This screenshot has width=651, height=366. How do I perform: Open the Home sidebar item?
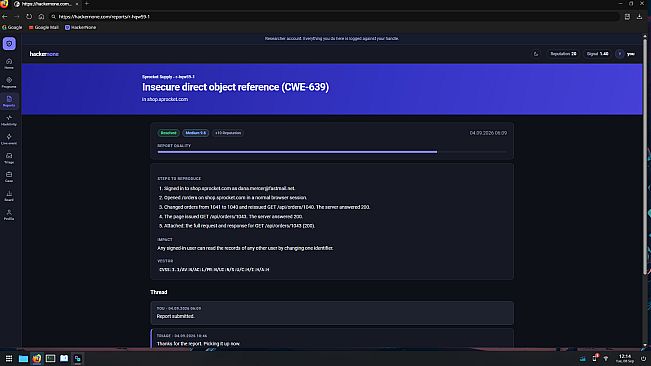coord(9,63)
